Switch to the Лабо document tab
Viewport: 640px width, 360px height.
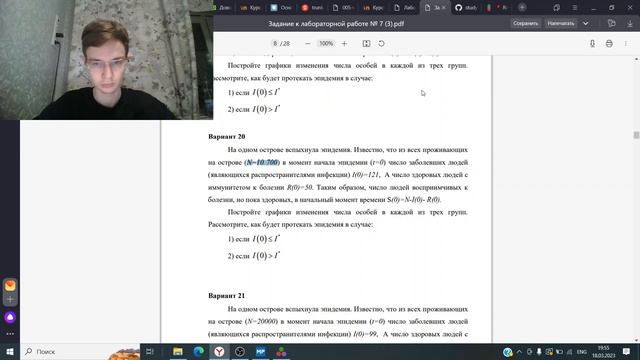[x=404, y=7]
